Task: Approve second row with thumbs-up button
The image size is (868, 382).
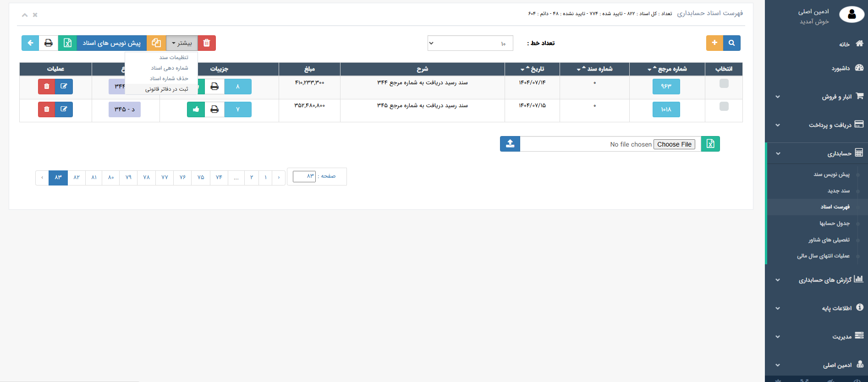Action: [x=196, y=109]
